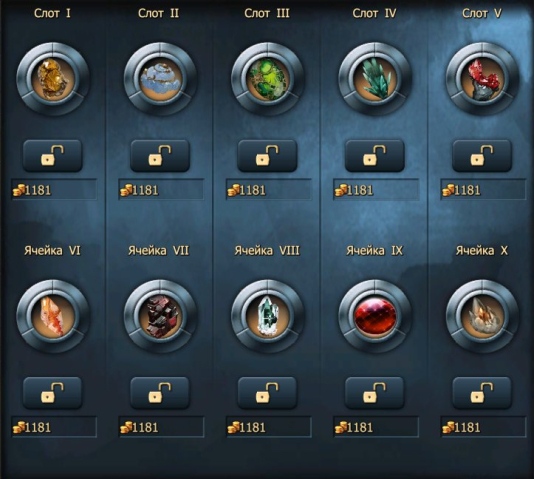This screenshot has height=479, width=534.
Task: Unlock Ячейка X with the padlock button
Action: [482, 393]
